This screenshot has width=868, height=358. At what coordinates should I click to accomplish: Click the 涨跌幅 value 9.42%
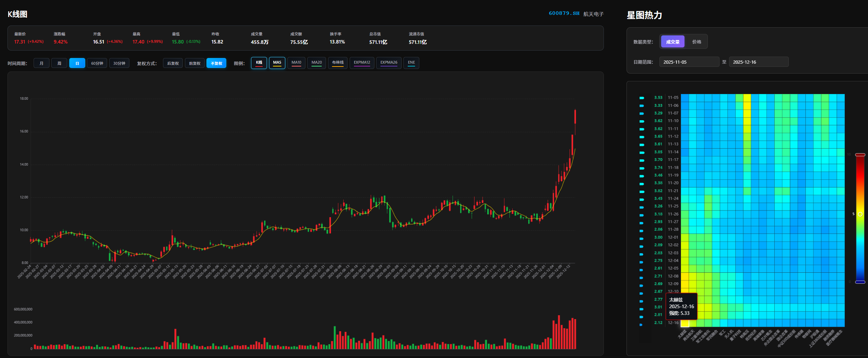pyautogui.click(x=60, y=42)
